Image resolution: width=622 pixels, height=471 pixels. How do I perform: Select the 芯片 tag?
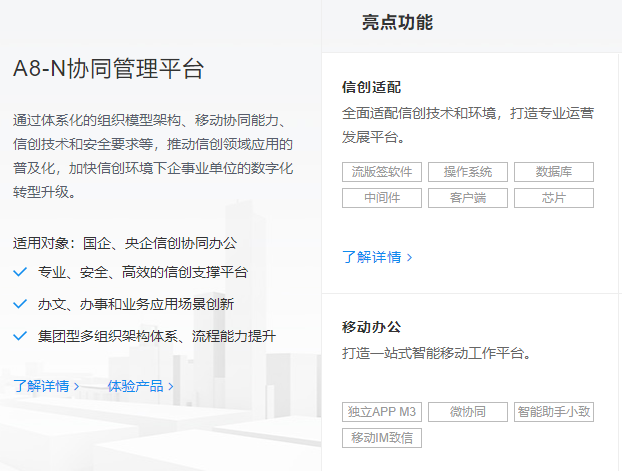point(553,198)
